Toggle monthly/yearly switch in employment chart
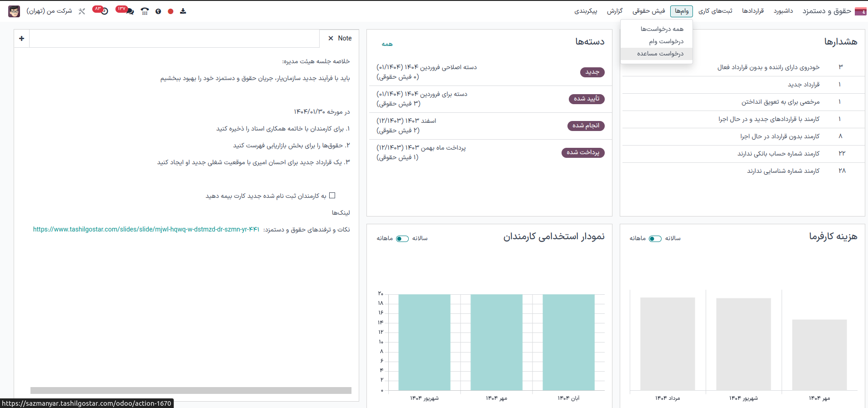The width and height of the screenshot is (868, 408). pyautogui.click(x=402, y=238)
